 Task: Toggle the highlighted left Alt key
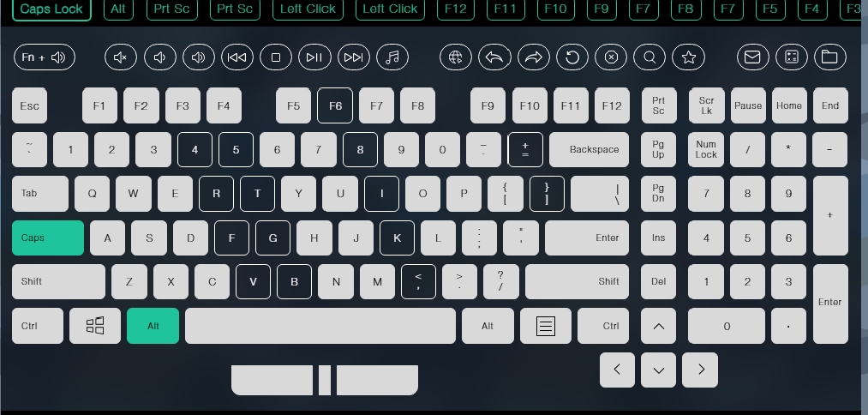coord(153,326)
